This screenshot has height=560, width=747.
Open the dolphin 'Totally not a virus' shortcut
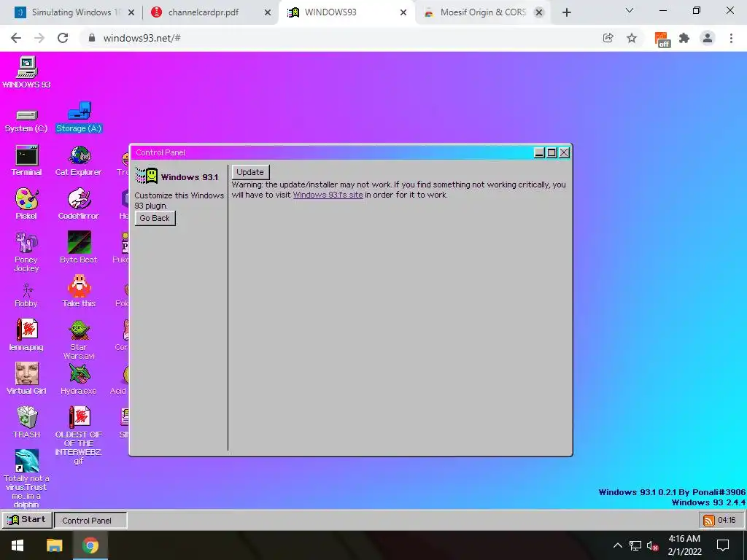26,478
